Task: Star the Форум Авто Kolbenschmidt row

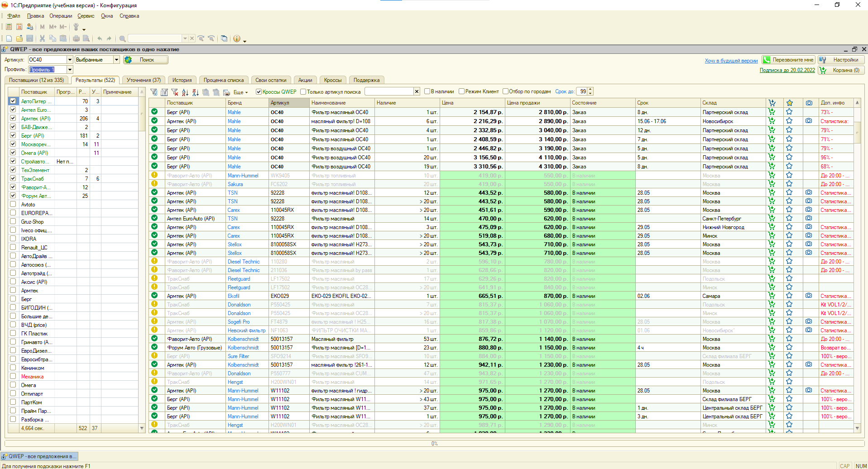Action: [789, 347]
